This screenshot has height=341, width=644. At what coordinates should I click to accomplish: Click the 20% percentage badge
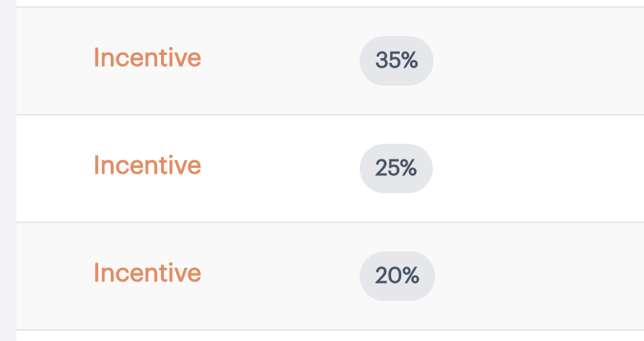(x=397, y=276)
